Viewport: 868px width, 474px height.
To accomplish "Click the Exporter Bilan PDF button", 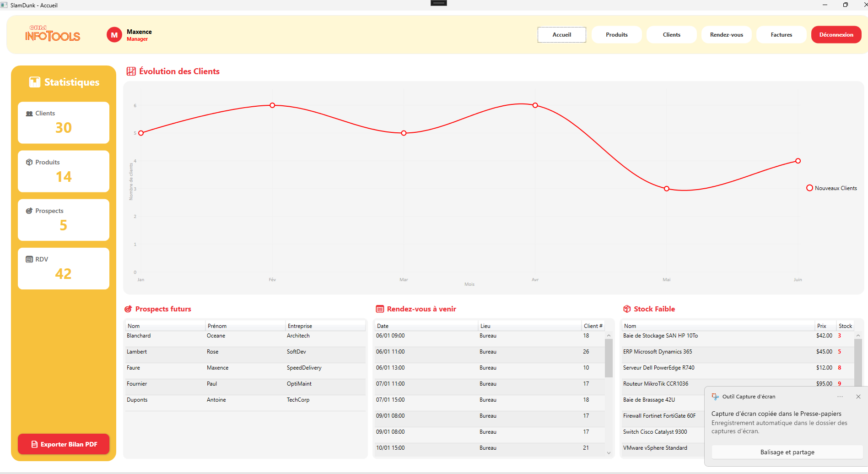I will [x=63, y=444].
